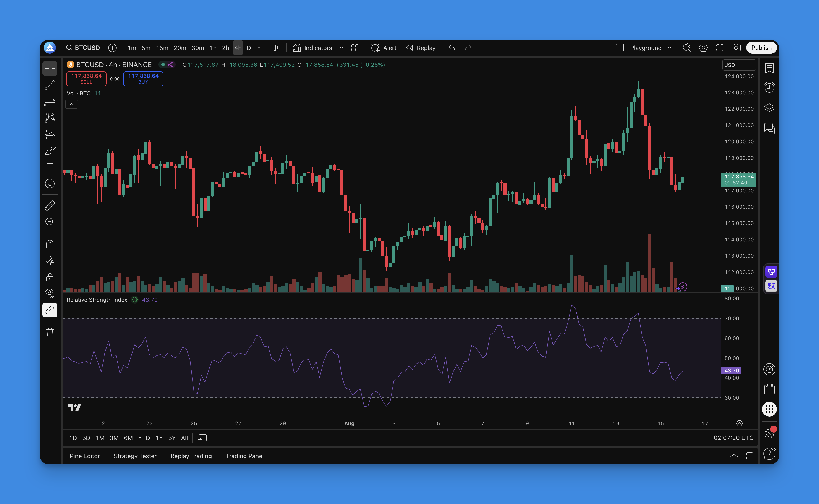The image size is (819, 504).
Task: Switch to the 1h timeframe
Action: 213,48
